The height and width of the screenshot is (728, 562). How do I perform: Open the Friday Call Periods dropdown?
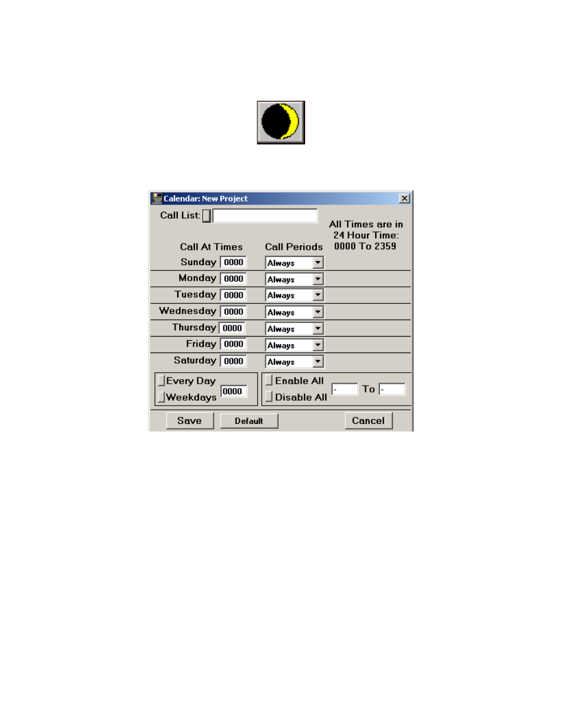(x=318, y=345)
